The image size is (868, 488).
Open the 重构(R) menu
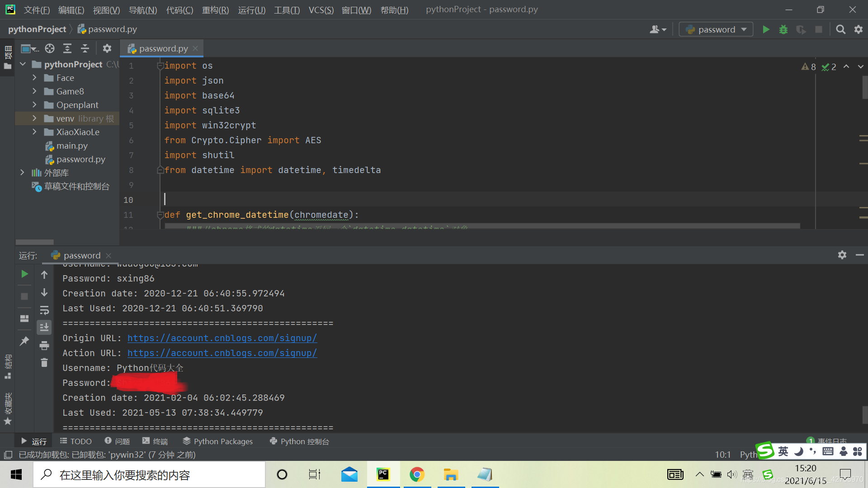coord(215,10)
